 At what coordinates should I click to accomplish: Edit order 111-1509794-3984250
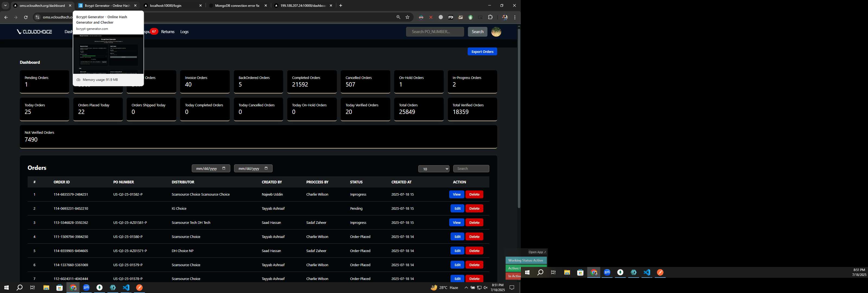(457, 237)
